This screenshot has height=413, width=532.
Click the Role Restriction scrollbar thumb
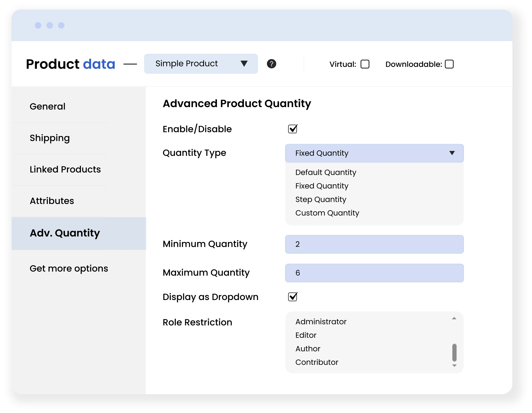click(x=454, y=352)
